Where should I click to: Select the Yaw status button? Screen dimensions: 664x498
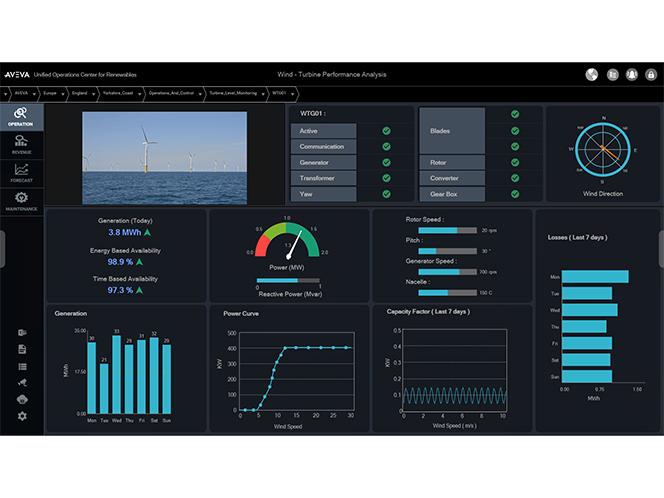click(x=324, y=194)
